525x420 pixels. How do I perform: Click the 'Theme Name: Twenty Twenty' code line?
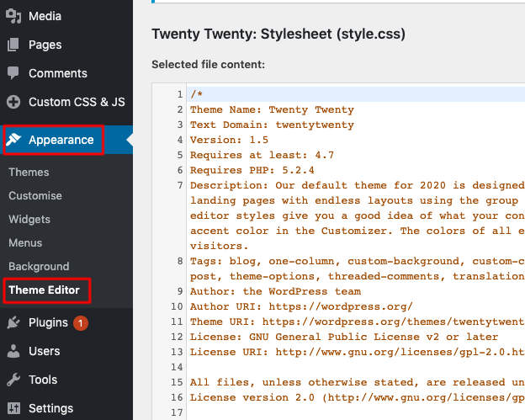point(272,109)
